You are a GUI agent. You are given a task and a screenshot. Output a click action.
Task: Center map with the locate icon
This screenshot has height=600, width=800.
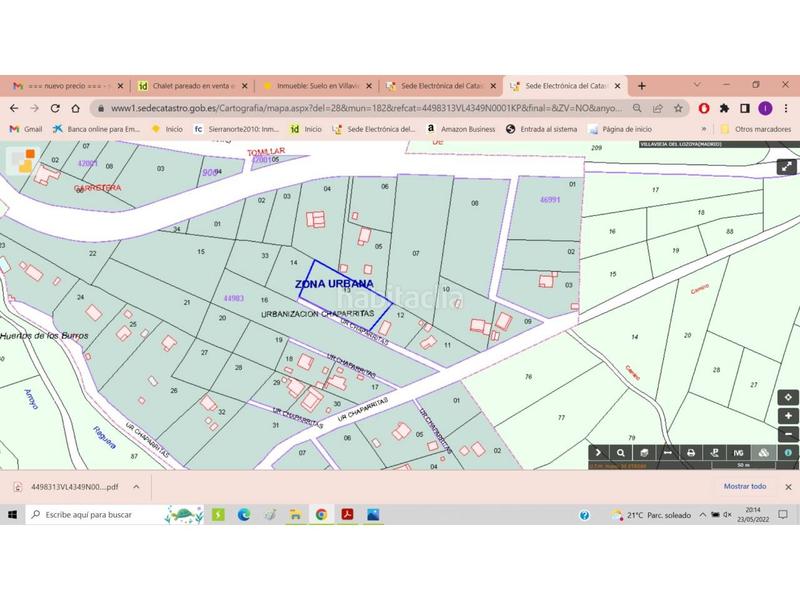tap(790, 396)
